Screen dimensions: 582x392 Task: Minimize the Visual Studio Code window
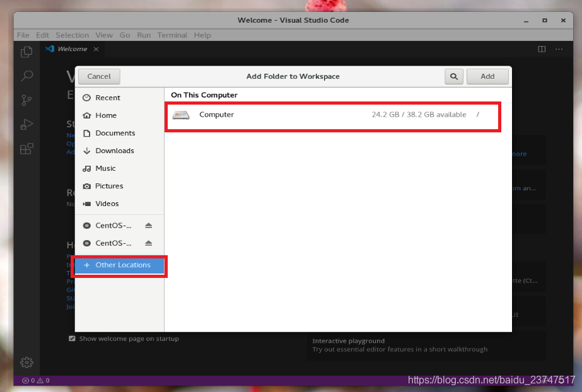pos(526,21)
